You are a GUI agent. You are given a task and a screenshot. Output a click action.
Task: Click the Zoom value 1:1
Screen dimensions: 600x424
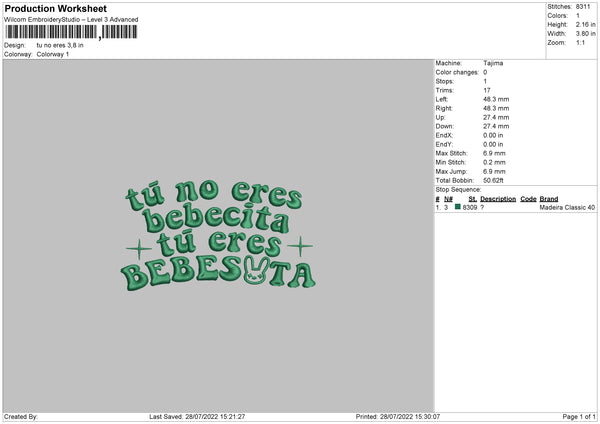[580, 43]
